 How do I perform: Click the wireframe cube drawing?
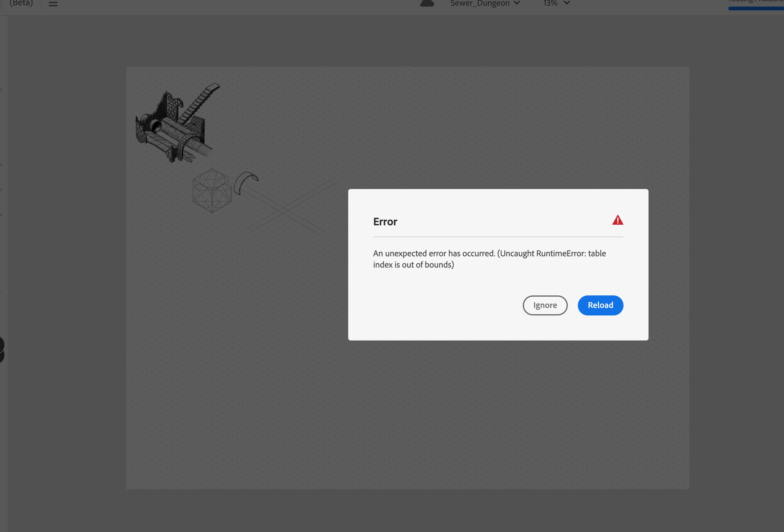(x=212, y=191)
